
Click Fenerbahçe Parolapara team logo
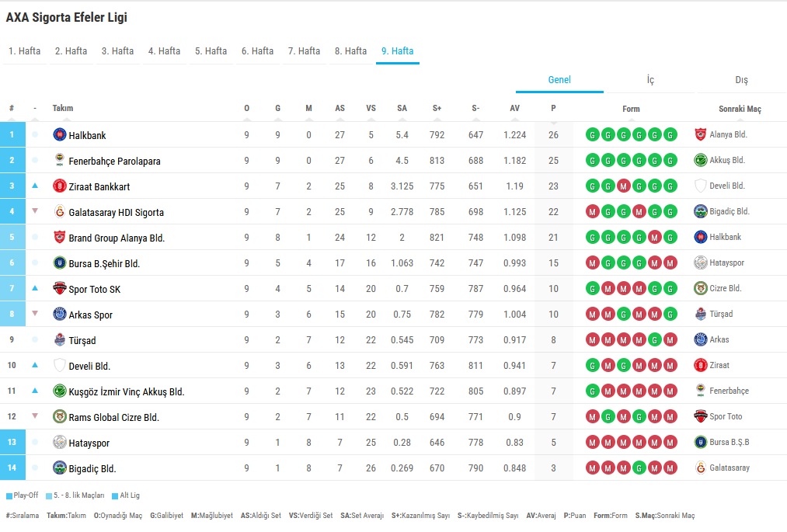60,160
